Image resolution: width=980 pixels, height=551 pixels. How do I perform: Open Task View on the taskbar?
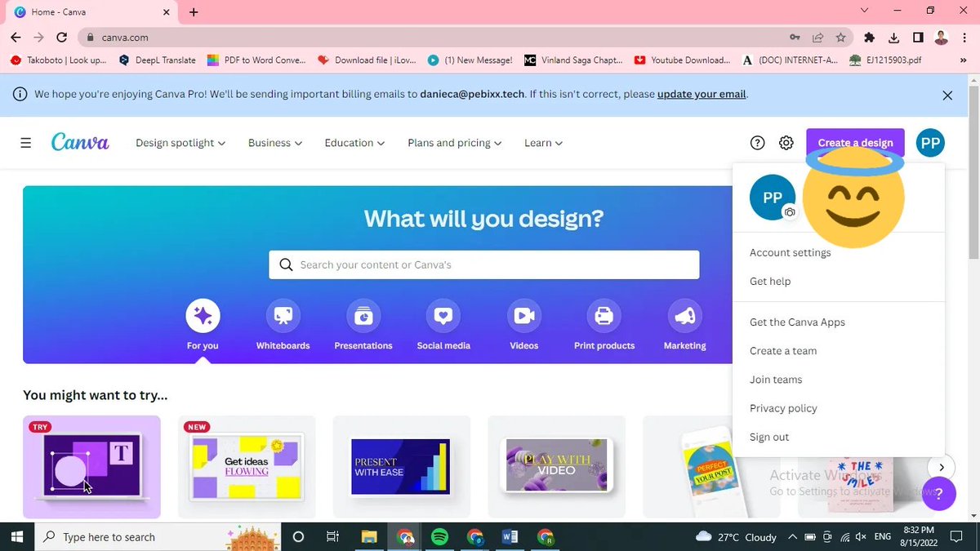click(332, 536)
